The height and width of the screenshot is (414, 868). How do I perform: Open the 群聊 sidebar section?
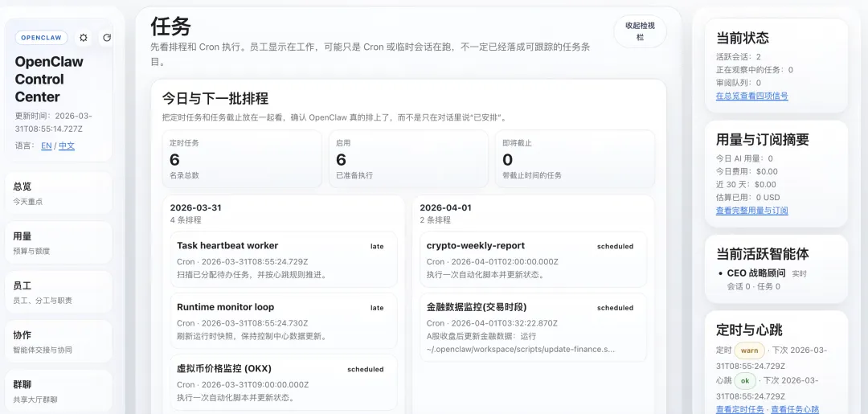tap(58, 391)
